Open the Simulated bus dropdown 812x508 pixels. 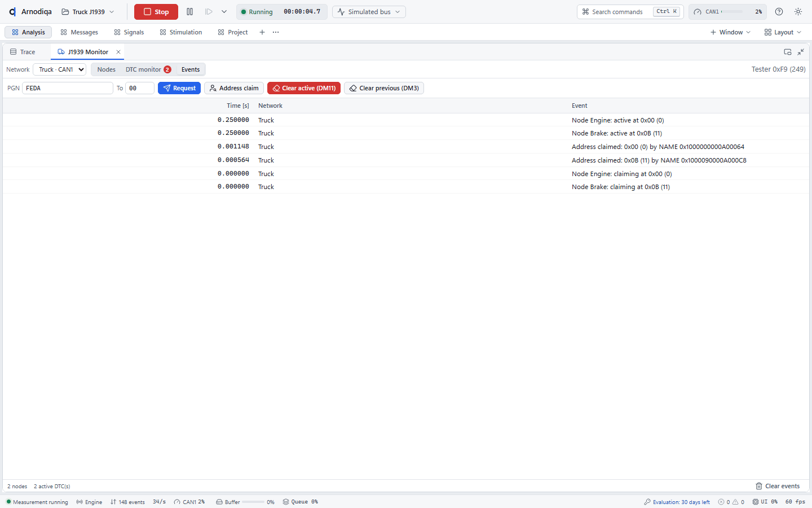[369, 12]
